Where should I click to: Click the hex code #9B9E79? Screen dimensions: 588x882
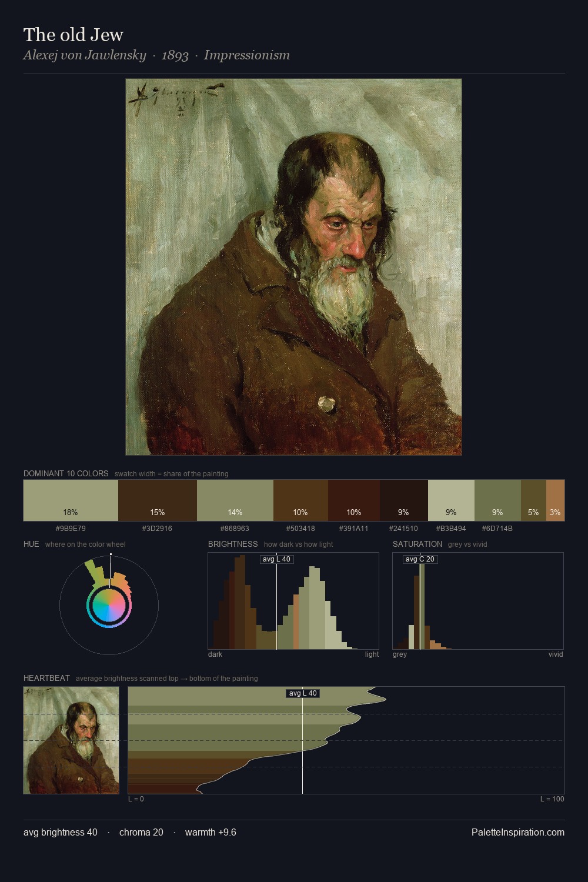(x=71, y=529)
